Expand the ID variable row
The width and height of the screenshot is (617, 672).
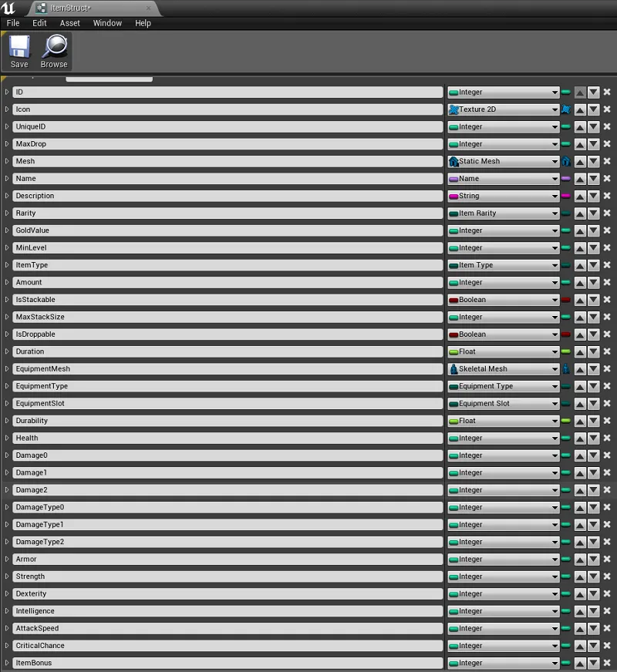click(x=7, y=92)
